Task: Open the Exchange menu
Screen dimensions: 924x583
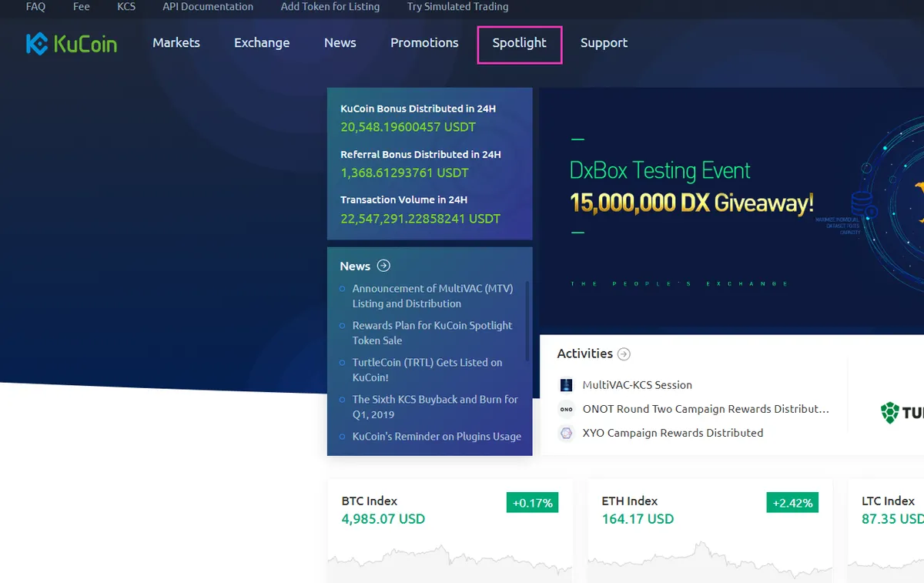Action: [262, 43]
